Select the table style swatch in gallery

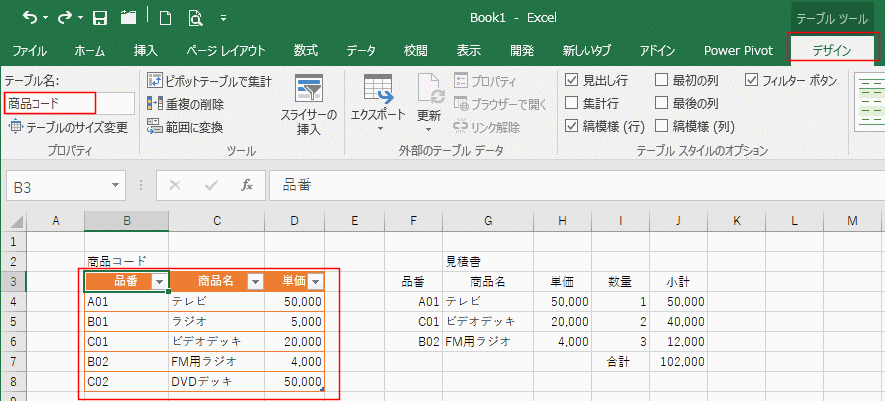click(x=870, y=95)
